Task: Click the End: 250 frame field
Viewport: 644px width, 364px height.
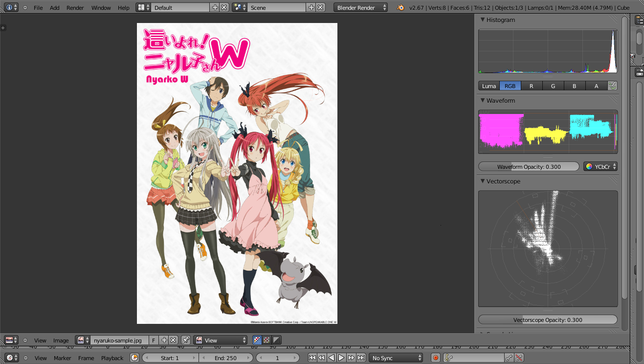Action: coord(225,358)
